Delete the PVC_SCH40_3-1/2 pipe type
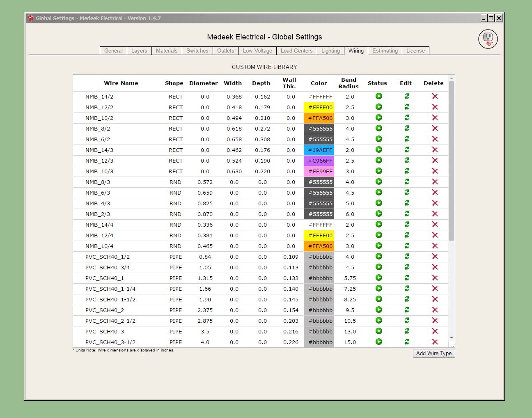 coord(435,342)
